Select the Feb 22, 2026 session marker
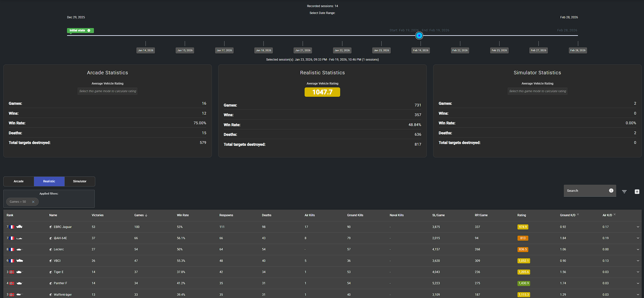The image size is (644, 298). click(x=460, y=50)
